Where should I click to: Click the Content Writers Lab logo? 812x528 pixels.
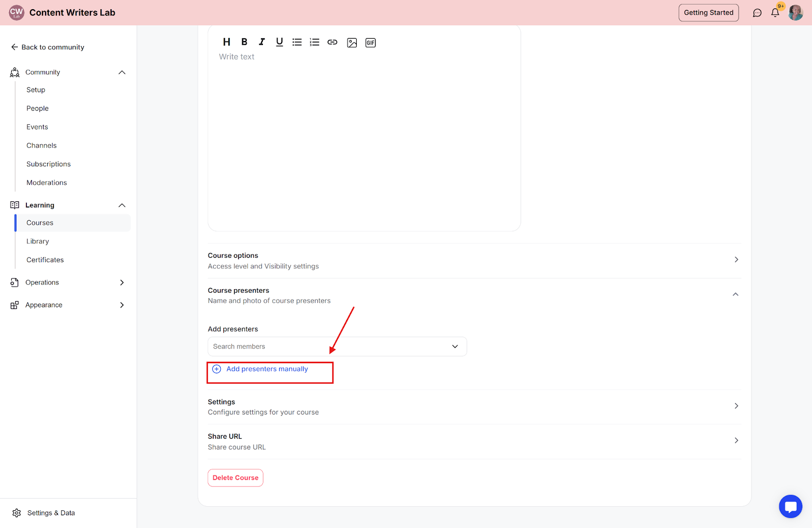pyautogui.click(x=17, y=13)
